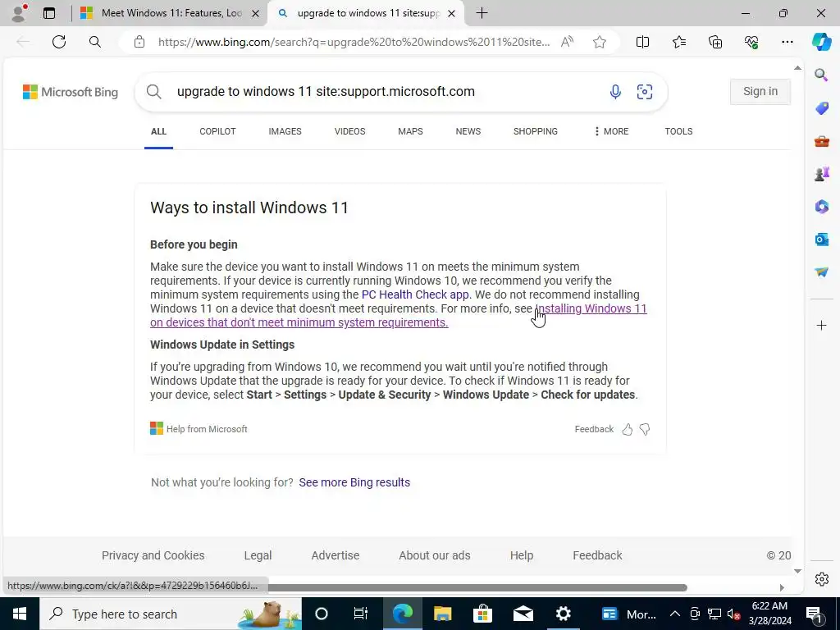Open sidebar settings gear icon
Image resolution: width=840 pixels, height=630 pixels.
pyautogui.click(x=821, y=579)
